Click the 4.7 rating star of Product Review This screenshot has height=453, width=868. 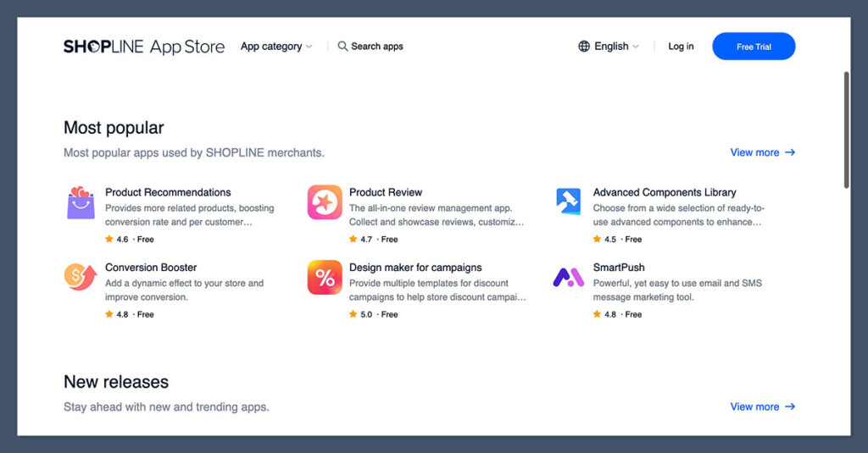click(353, 239)
